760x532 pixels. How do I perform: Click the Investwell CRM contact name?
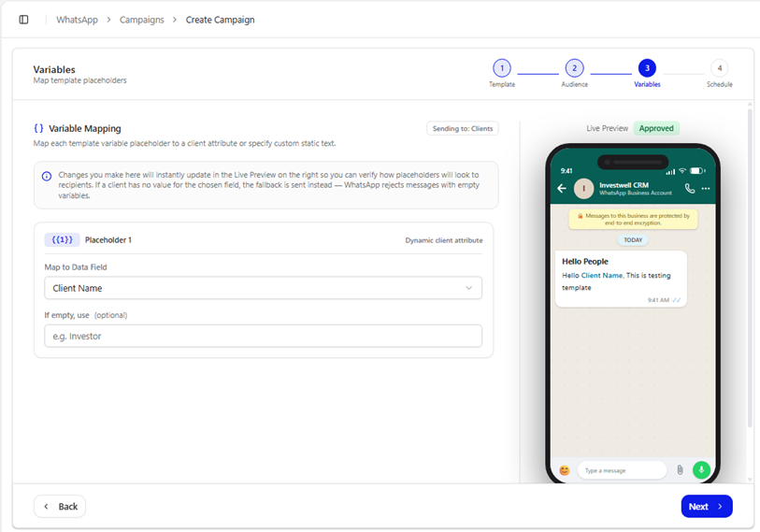624,185
